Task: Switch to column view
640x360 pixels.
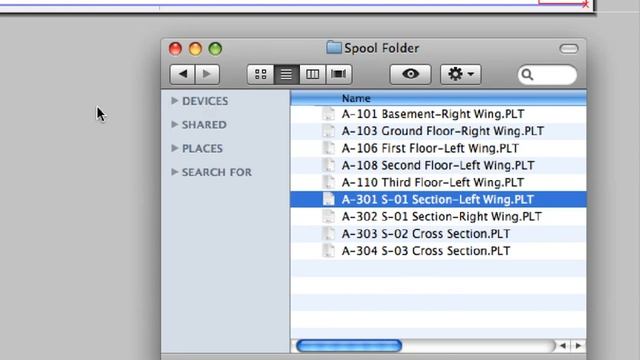Action: (x=312, y=74)
